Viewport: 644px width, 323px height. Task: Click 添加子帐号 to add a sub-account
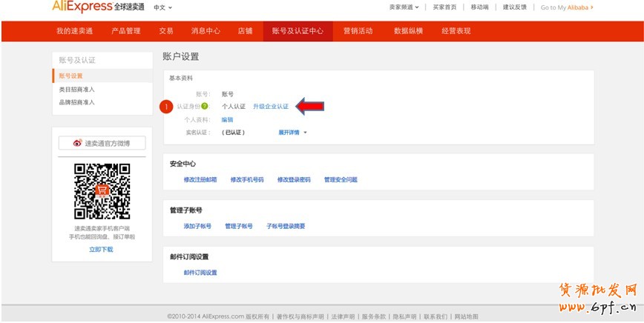click(197, 226)
